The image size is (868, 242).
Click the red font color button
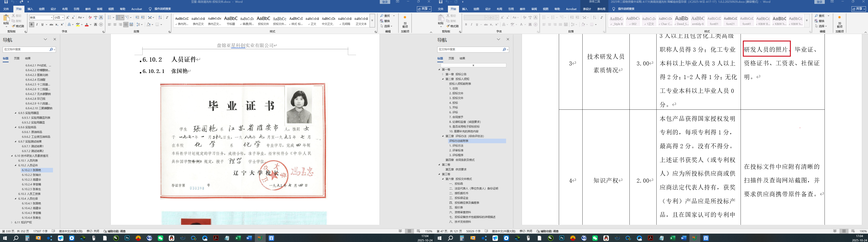pos(87,25)
